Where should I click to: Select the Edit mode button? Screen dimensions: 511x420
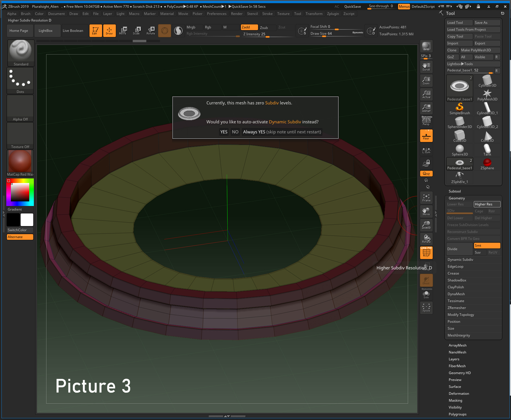pos(95,31)
